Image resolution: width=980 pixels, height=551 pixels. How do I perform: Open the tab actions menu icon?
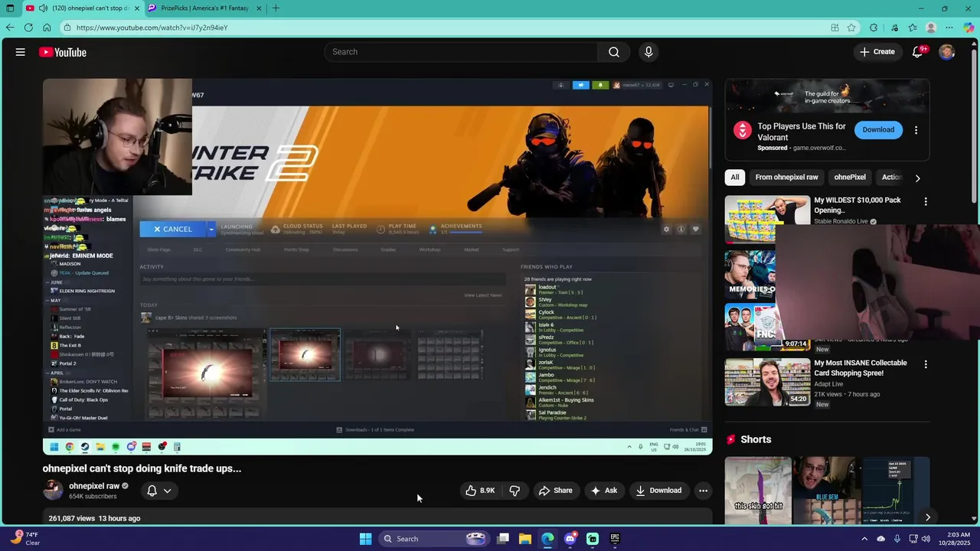(x=10, y=8)
